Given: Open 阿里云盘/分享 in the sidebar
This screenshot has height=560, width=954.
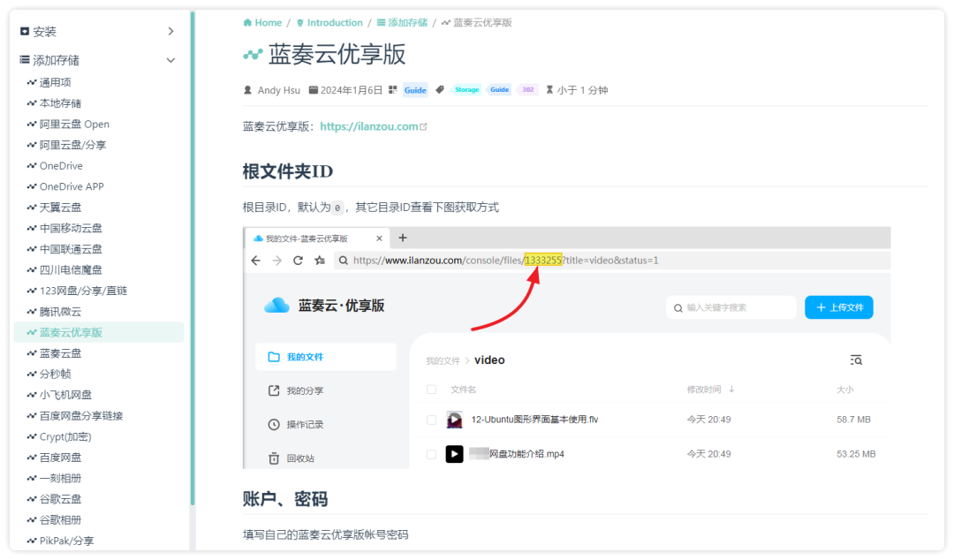Looking at the screenshot, I should (x=99, y=145).
